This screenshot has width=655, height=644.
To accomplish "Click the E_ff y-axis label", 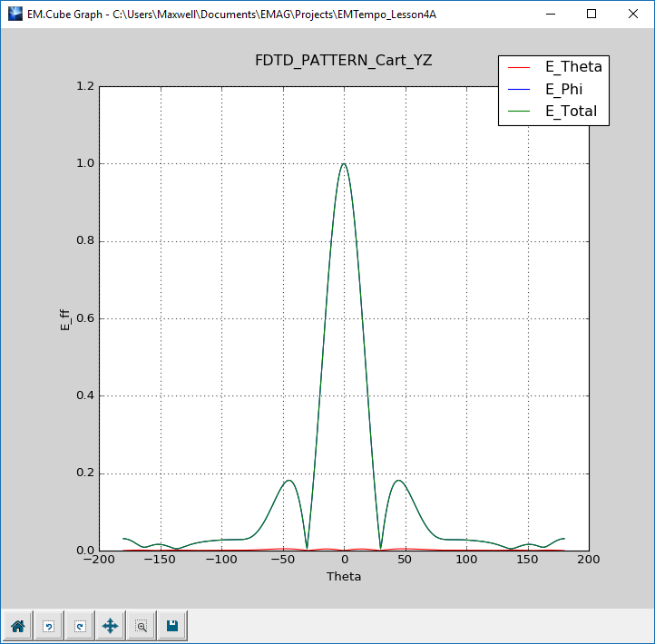I will [x=64, y=318].
